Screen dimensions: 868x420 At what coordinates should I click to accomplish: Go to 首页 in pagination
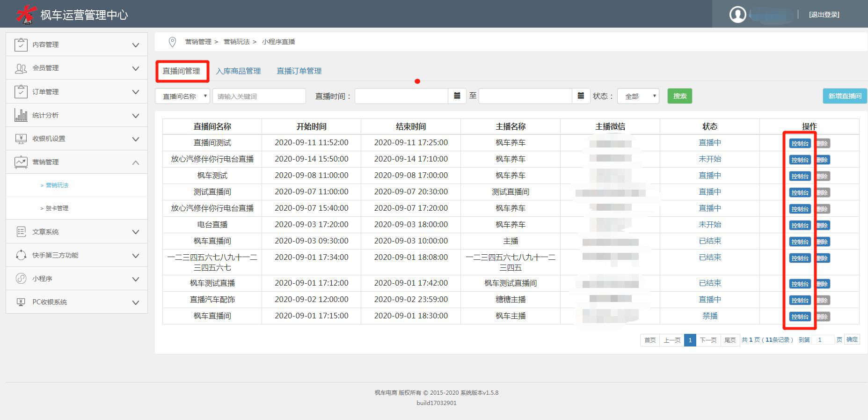tap(650, 340)
